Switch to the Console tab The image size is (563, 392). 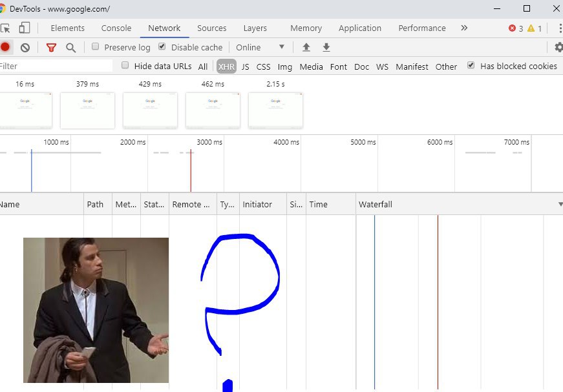click(116, 28)
